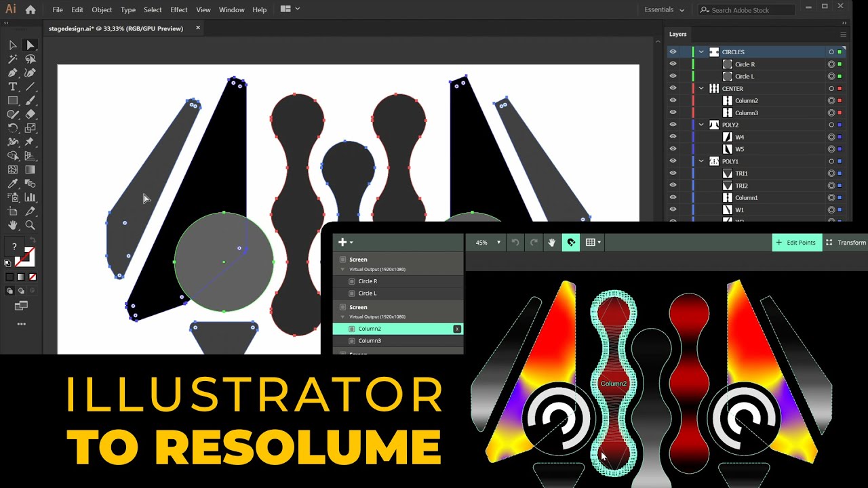Select the Line Segment tool
This screenshot has height=488, width=868.
(30, 87)
